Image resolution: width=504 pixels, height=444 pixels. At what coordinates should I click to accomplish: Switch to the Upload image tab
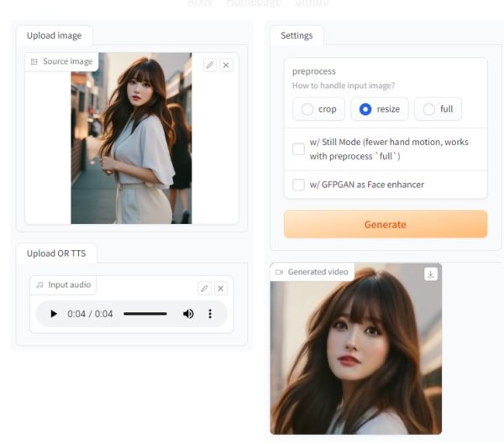(55, 35)
